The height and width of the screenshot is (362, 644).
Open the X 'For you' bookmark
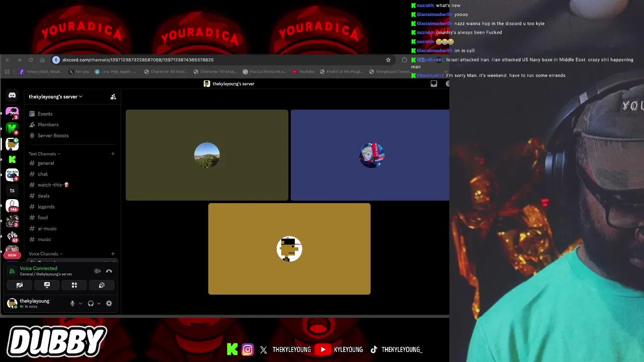[79, 72]
